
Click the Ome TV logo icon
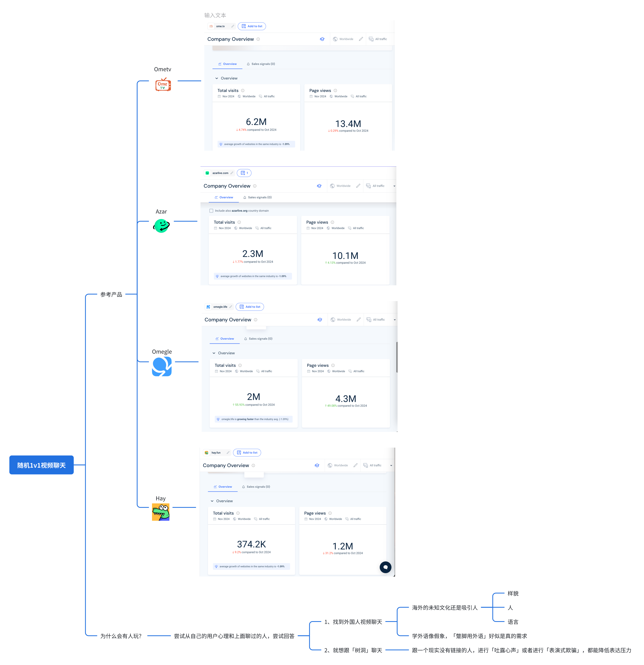(x=163, y=85)
